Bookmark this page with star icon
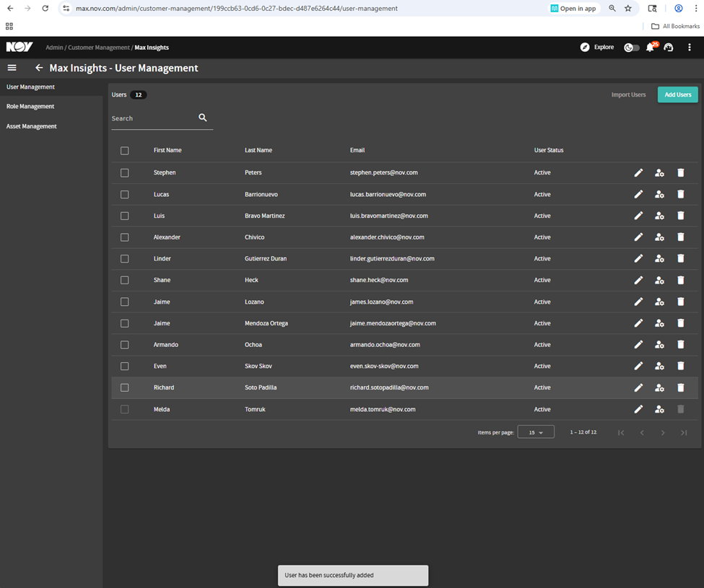This screenshot has height=588, width=704. [x=628, y=9]
